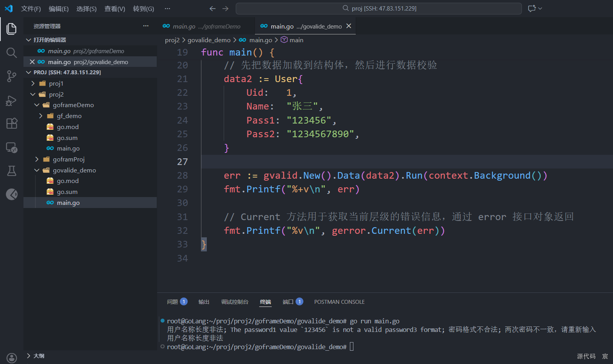Open the Source Control view
The height and width of the screenshot is (364, 613).
point(12,76)
